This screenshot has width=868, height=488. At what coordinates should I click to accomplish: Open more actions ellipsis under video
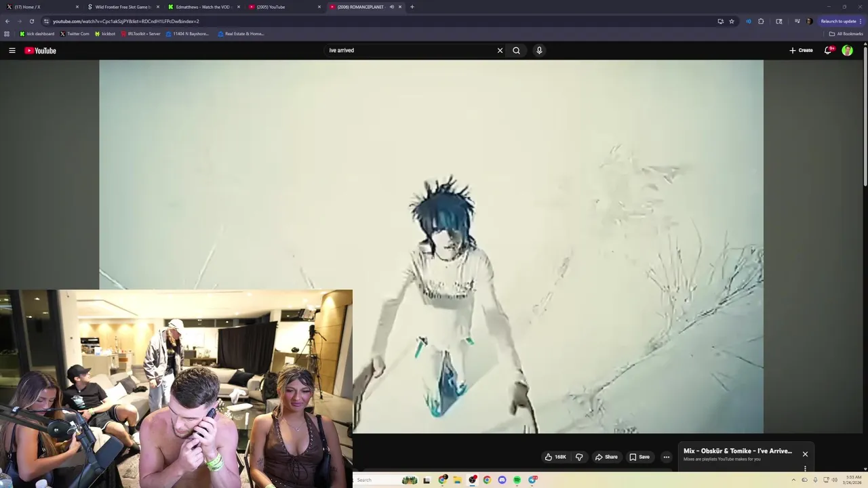coord(666,457)
